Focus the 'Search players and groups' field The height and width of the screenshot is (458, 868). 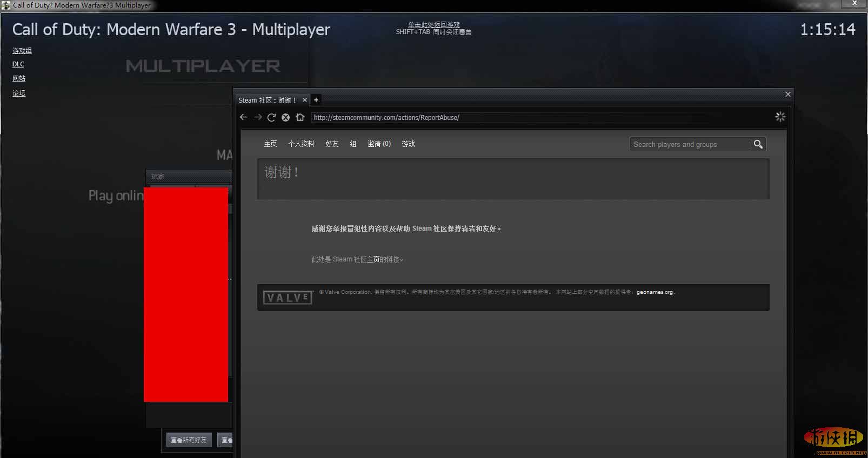(690, 144)
